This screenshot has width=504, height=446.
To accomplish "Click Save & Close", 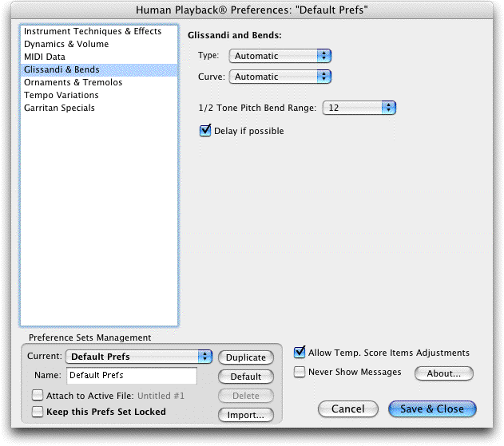I will click(x=432, y=409).
